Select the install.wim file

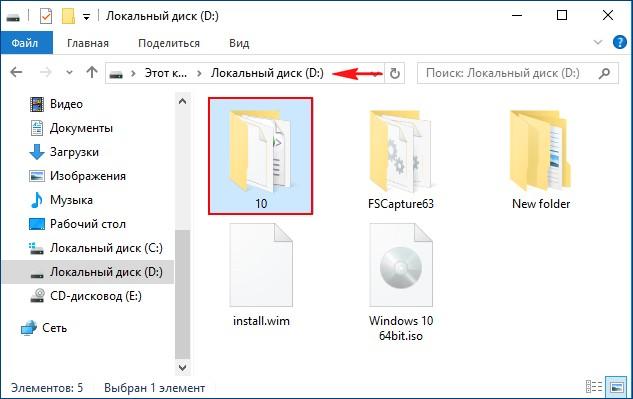coord(261,275)
